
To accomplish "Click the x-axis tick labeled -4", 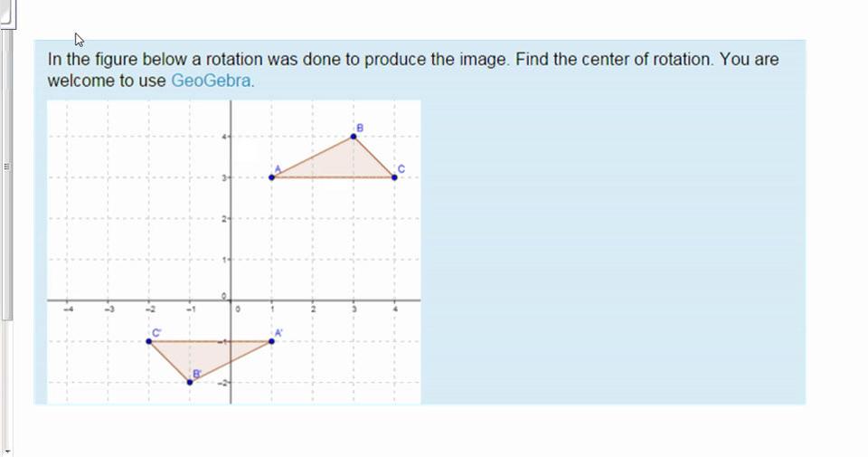I will [68, 309].
